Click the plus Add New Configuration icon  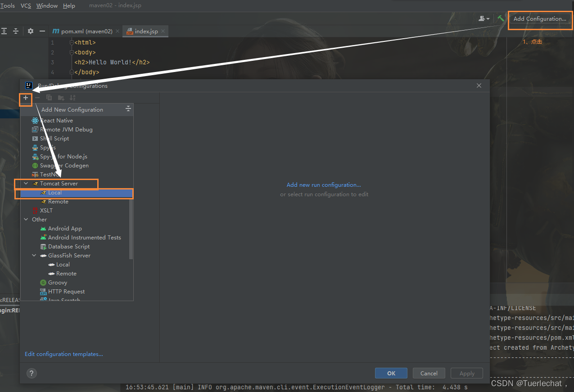click(26, 98)
